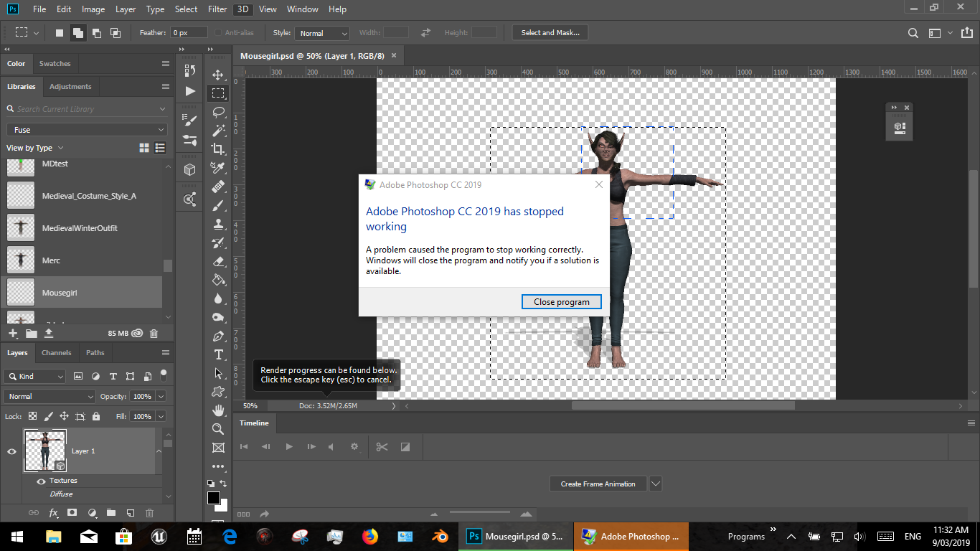Click Create Frame Animation button
The width and height of the screenshot is (980, 551).
click(x=598, y=484)
